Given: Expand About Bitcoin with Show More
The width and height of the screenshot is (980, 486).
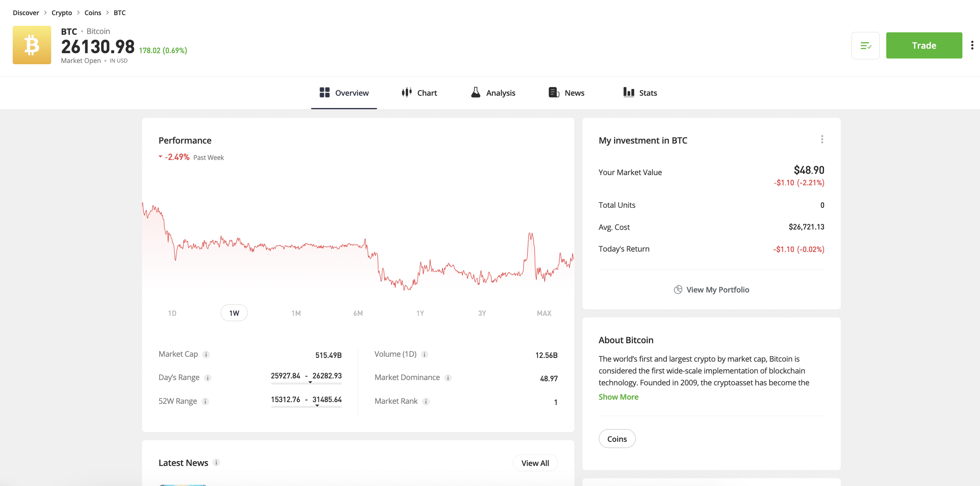Looking at the screenshot, I should (x=619, y=397).
